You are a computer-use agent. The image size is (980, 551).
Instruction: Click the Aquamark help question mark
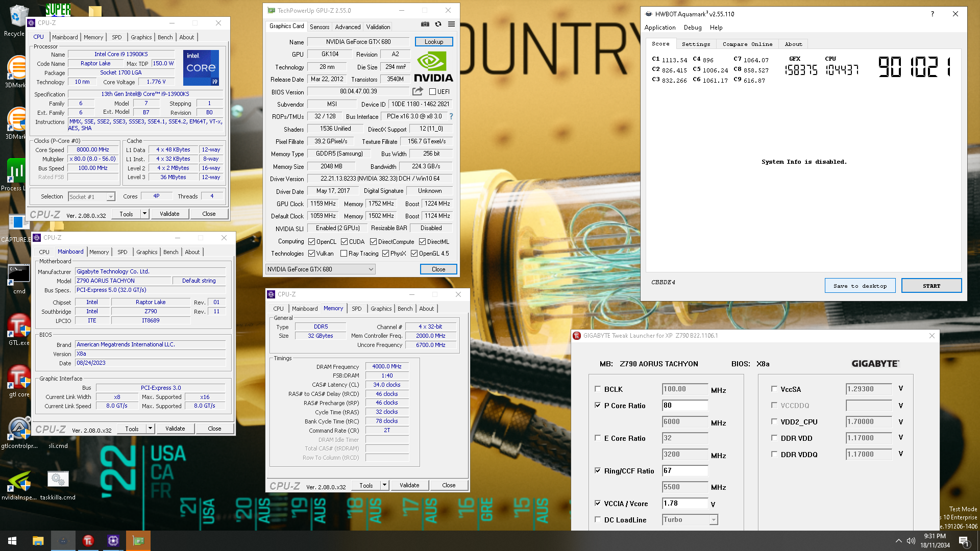pos(933,14)
